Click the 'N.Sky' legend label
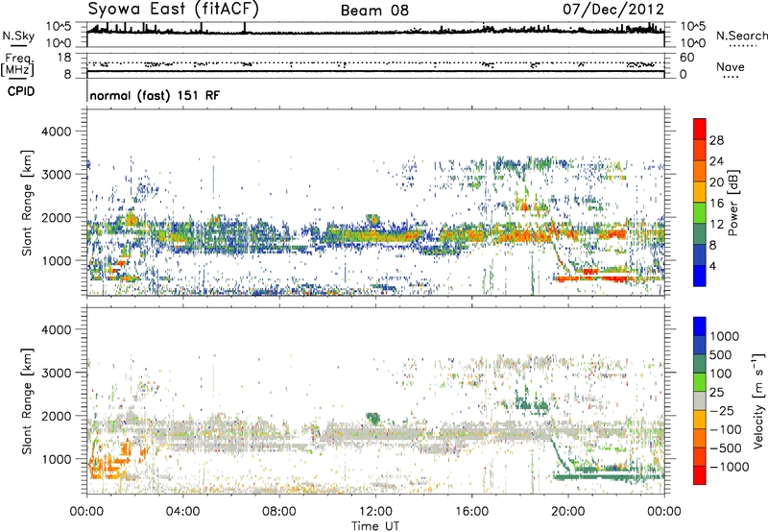 tap(18, 36)
